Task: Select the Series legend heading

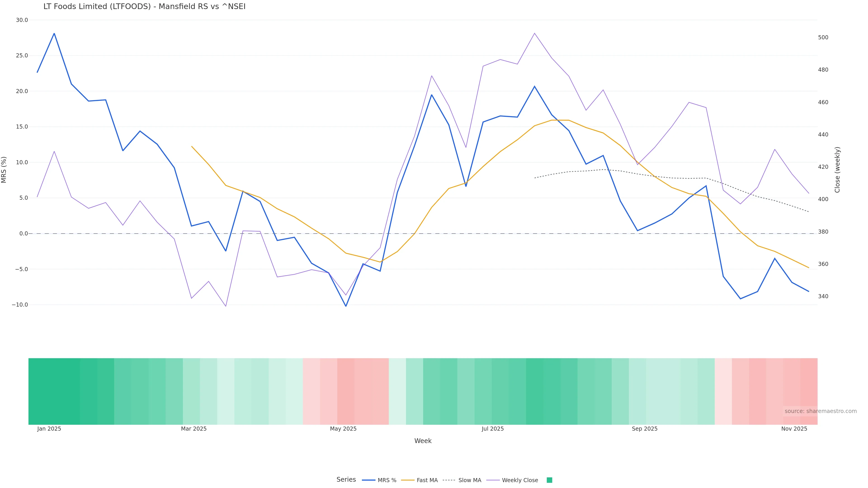Action: tap(346, 480)
